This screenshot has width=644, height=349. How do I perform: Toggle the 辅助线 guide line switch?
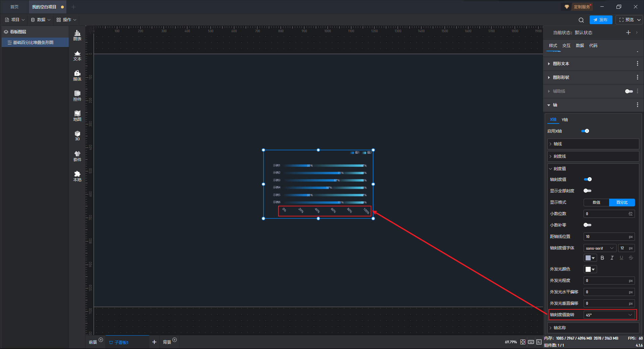pyautogui.click(x=629, y=91)
